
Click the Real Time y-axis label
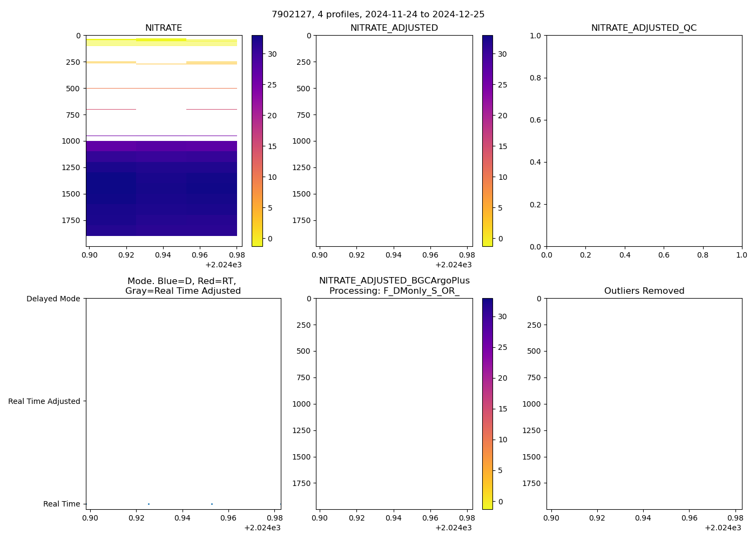click(x=62, y=504)
